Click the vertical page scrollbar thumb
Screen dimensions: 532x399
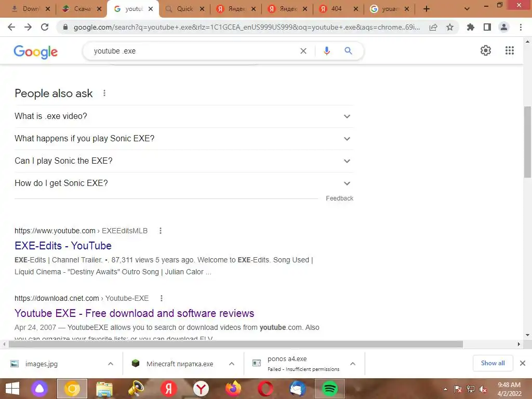pyautogui.click(x=527, y=142)
